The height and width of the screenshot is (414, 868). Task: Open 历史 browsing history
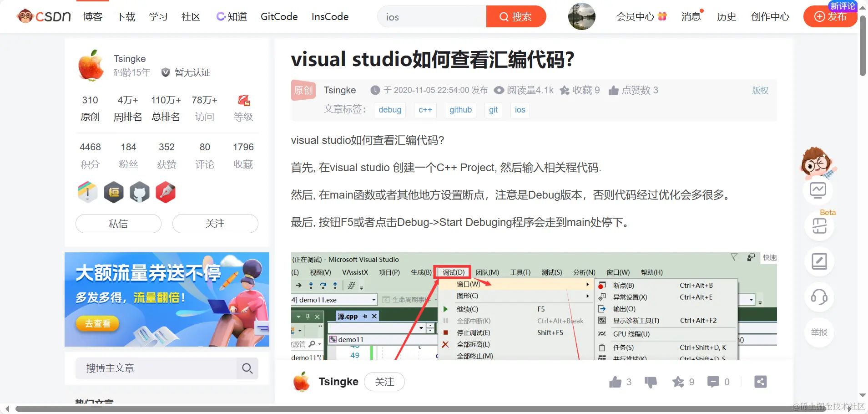pos(727,17)
